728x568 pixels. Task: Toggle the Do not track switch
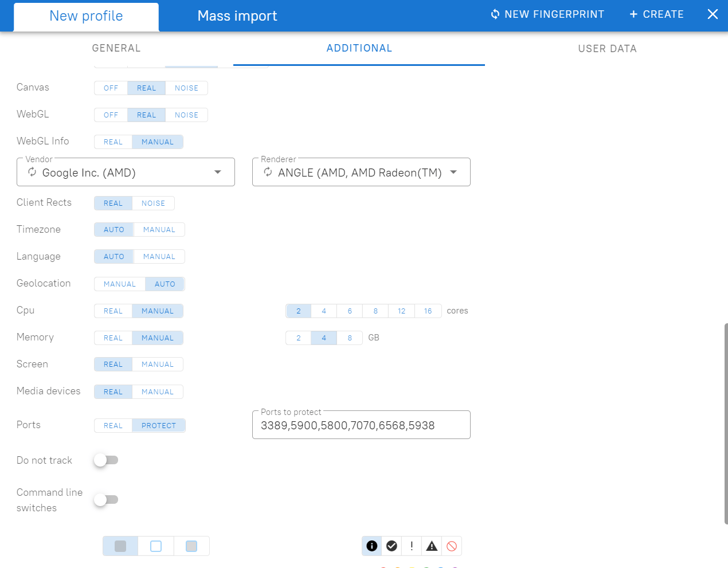(106, 460)
